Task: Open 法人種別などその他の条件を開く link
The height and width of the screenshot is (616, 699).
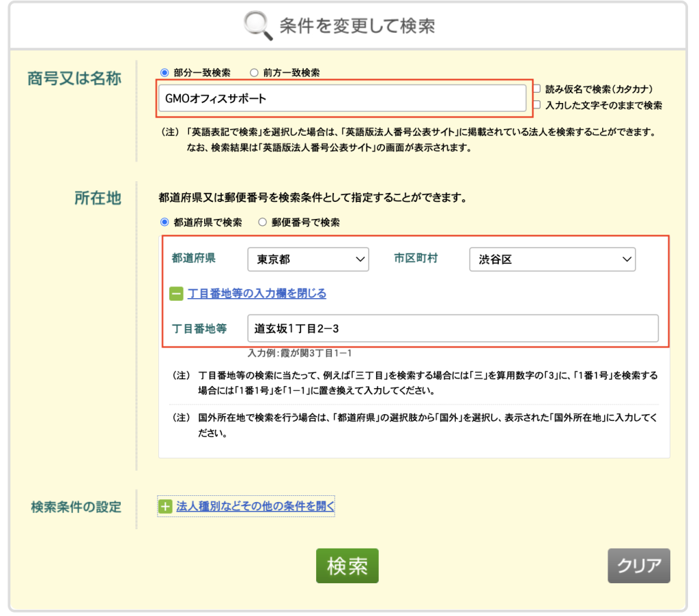Action: pos(255,506)
